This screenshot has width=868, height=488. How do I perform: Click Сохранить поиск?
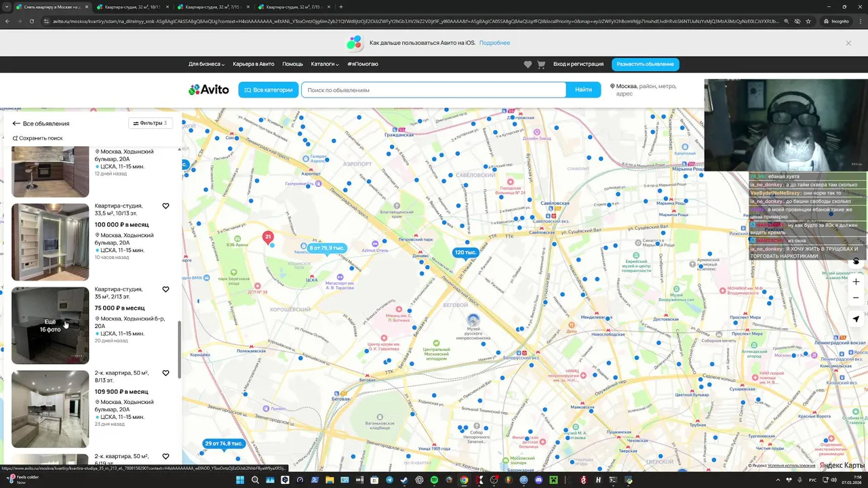[x=37, y=138]
